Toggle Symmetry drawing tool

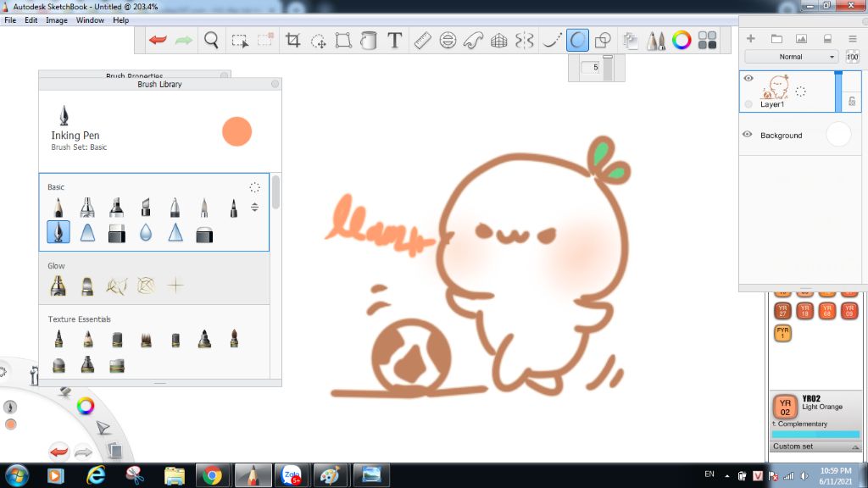point(524,40)
